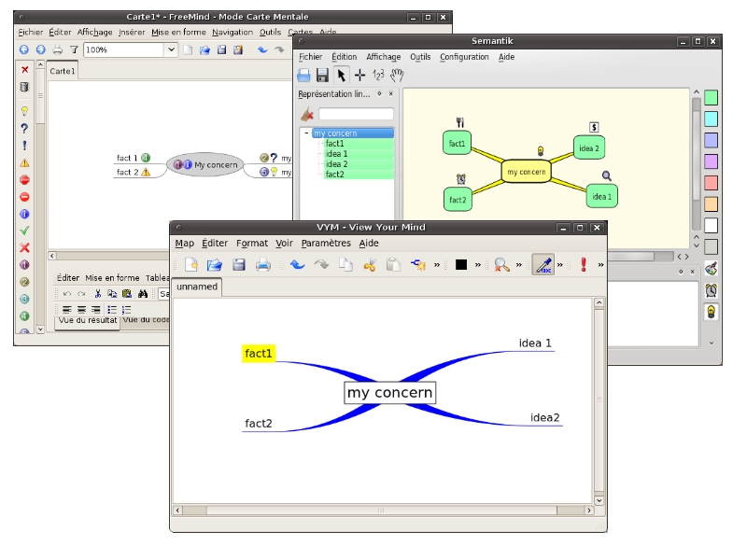Image resolution: width=747 pixels, height=560 pixels.
Task: Toggle bullet list in FreeMind note editor
Action: (112, 310)
